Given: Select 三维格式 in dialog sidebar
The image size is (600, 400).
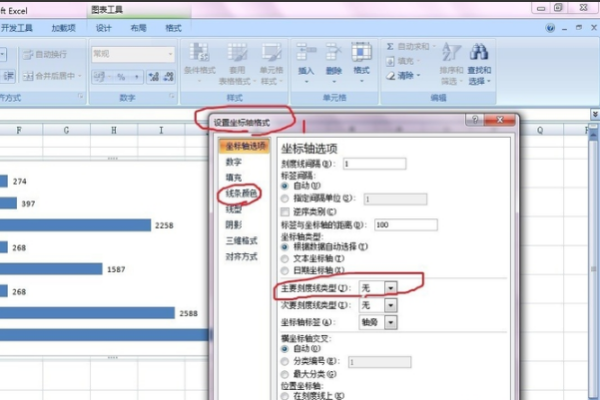Looking at the screenshot, I should [x=241, y=240].
